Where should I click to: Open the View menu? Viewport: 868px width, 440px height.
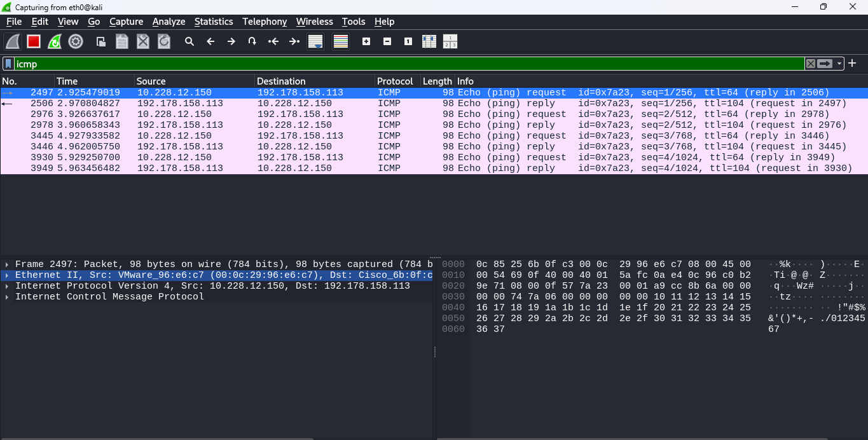click(68, 22)
